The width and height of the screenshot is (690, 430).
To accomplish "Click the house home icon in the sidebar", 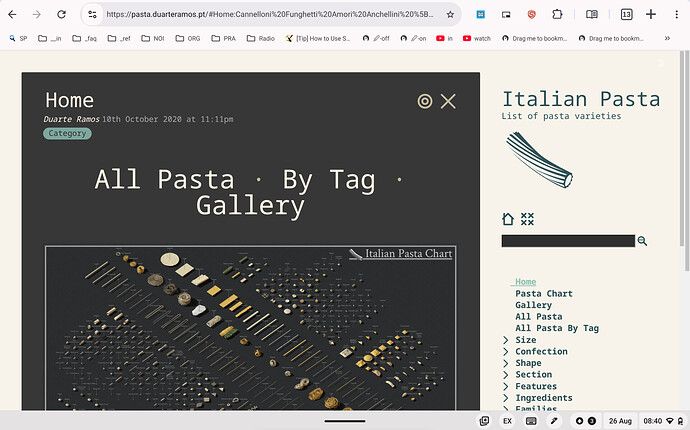I will pos(508,219).
